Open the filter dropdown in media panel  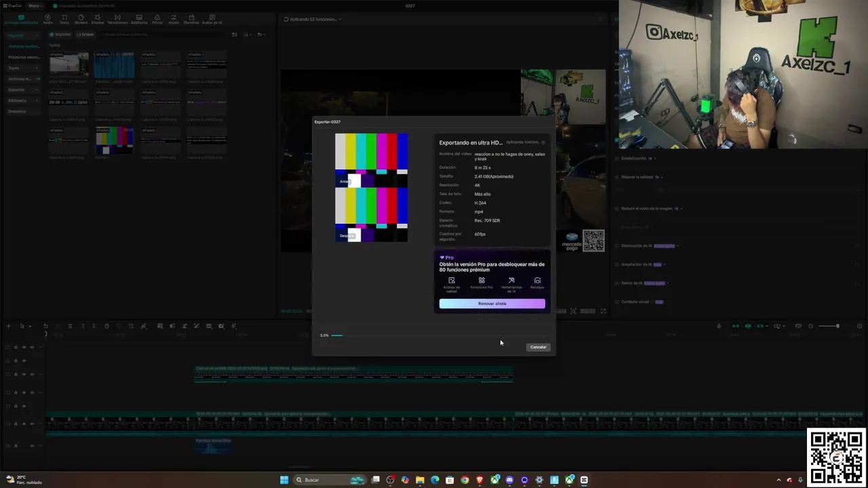(x=261, y=34)
